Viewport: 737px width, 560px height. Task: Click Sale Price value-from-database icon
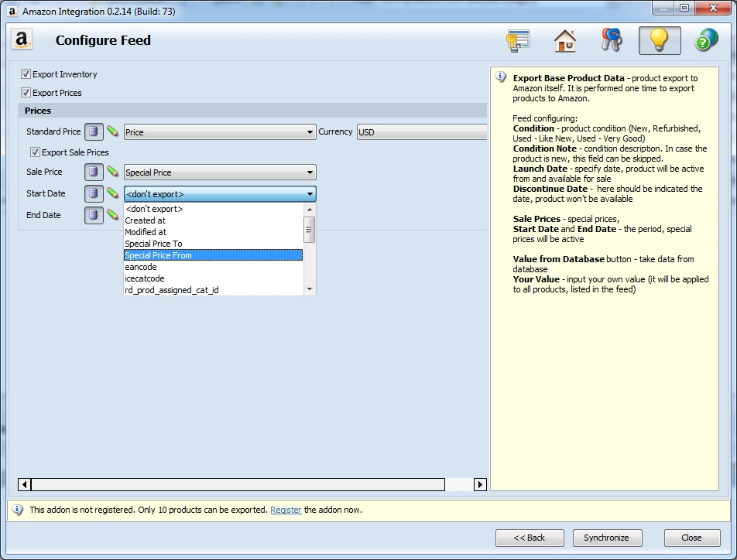pos(94,172)
